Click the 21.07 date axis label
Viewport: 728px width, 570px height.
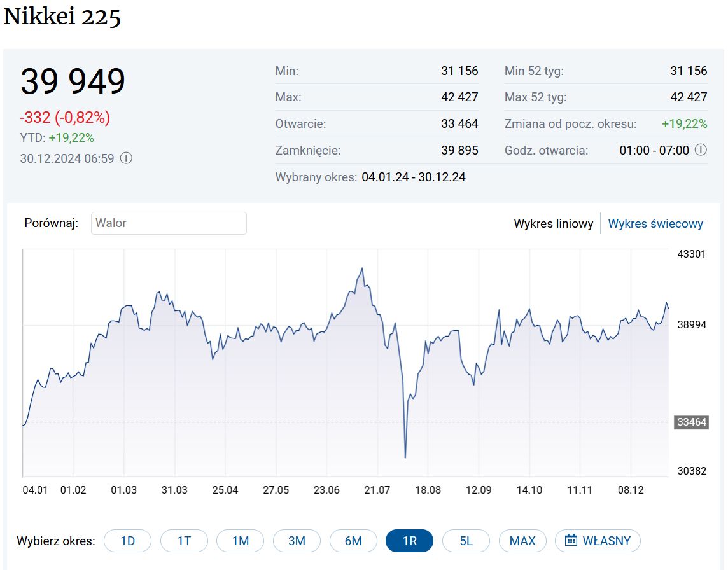point(377,490)
